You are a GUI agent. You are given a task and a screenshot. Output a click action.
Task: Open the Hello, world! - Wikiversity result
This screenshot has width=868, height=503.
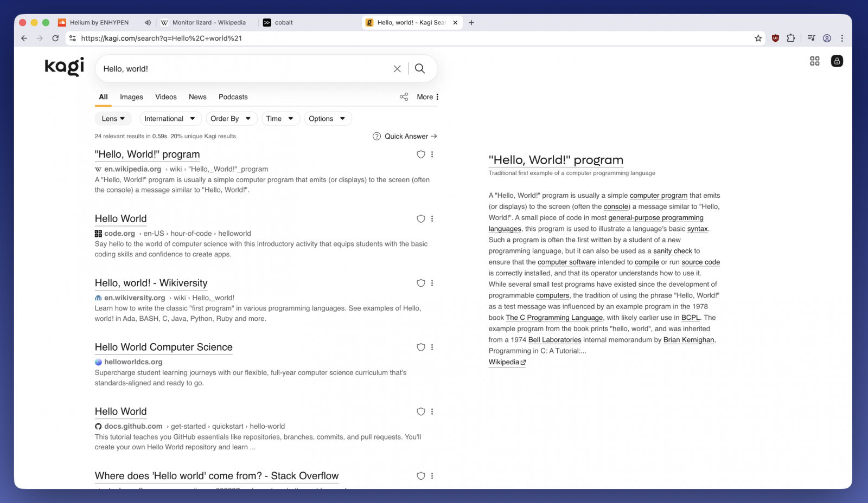(151, 283)
